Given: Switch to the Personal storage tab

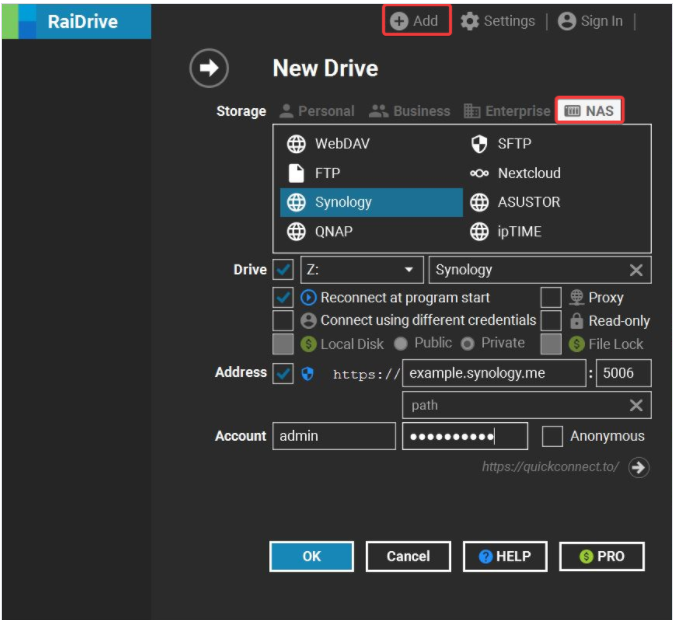Looking at the screenshot, I should pyautogui.click(x=317, y=111).
